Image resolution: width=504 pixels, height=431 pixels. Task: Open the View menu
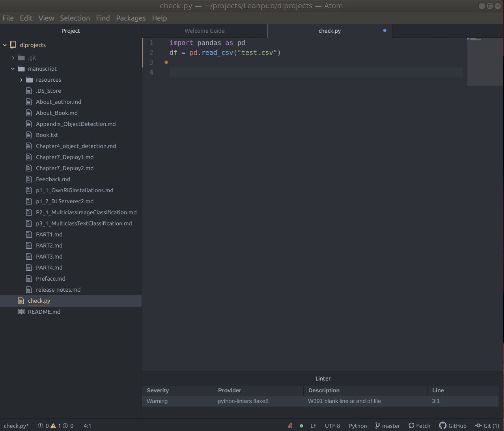point(46,18)
